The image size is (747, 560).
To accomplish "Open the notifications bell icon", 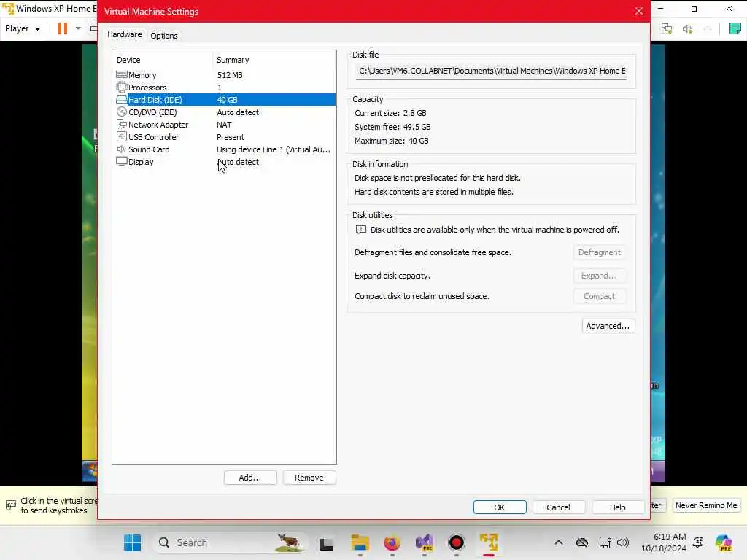I will (x=698, y=542).
